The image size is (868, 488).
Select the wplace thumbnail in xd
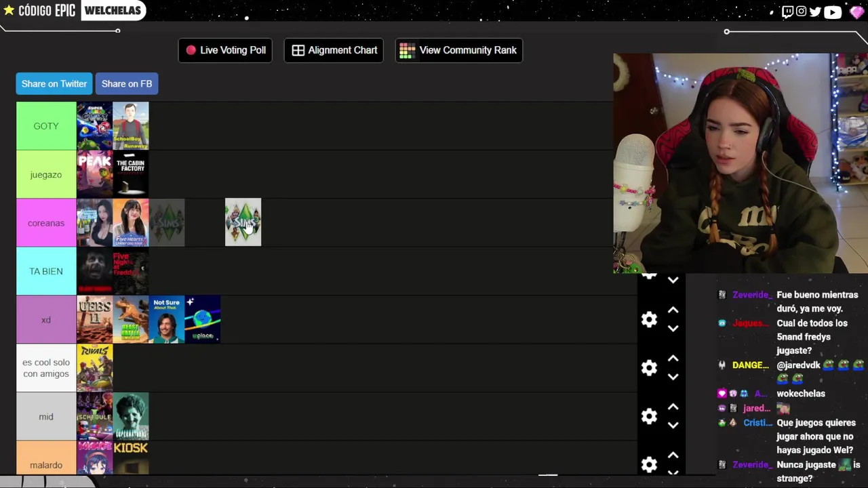pos(203,319)
